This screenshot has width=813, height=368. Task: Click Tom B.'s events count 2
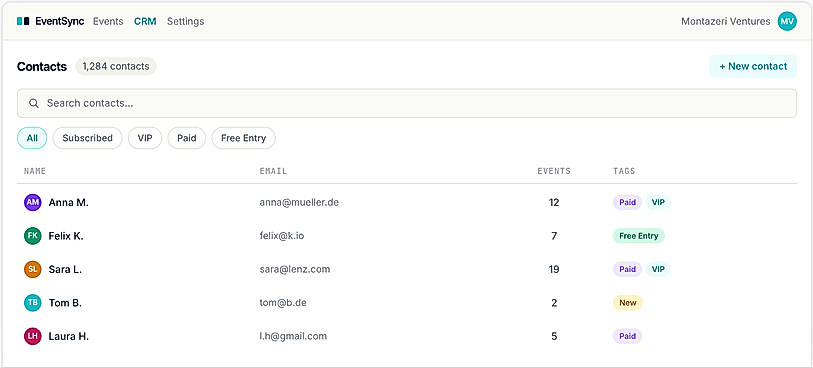pos(554,303)
